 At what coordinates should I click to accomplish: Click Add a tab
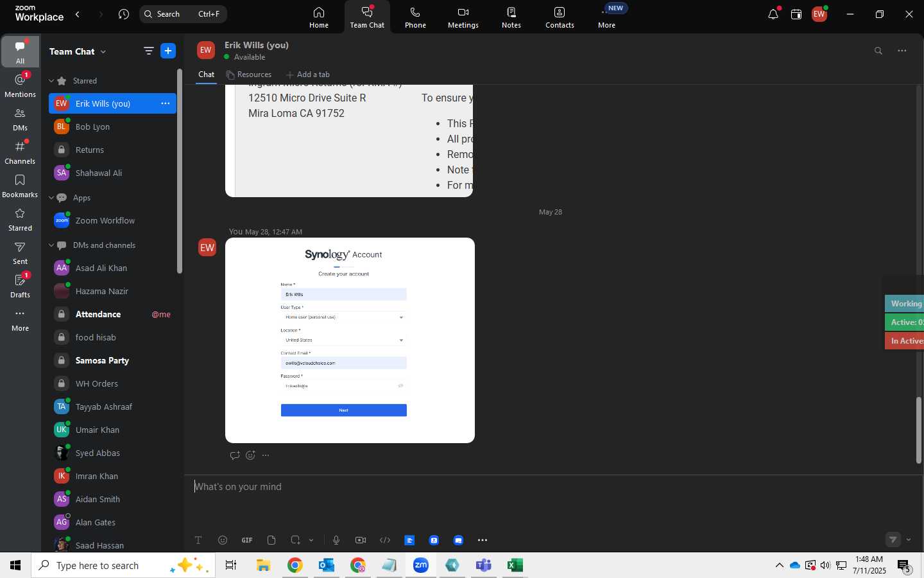click(307, 74)
